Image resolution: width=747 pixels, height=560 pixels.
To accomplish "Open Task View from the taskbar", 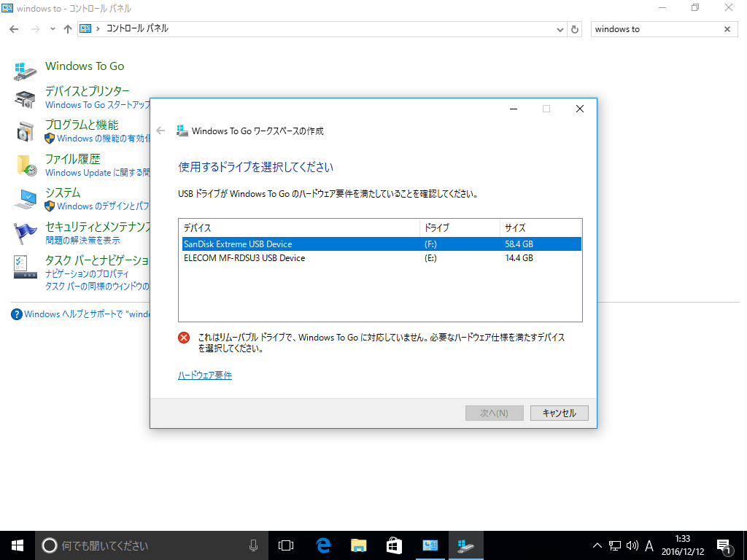I will 286,545.
